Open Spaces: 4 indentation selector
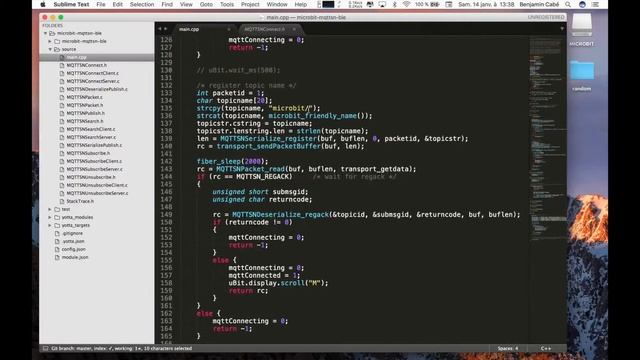The image size is (640, 360). coord(508,348)
